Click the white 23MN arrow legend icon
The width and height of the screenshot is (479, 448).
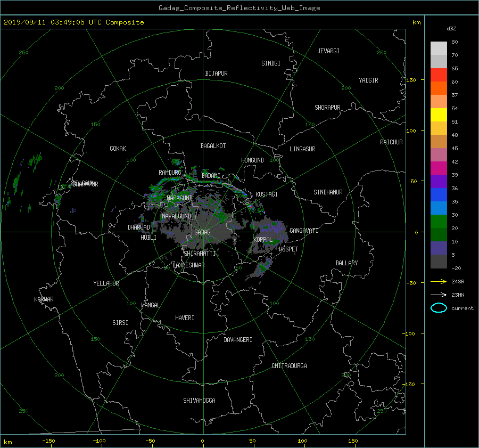tap(439, 295)
